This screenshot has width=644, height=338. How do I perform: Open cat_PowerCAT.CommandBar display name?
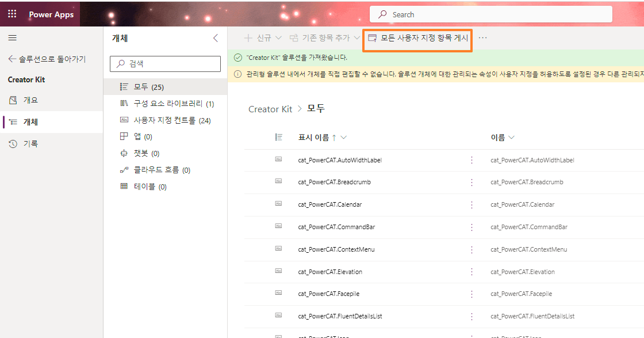336,227
